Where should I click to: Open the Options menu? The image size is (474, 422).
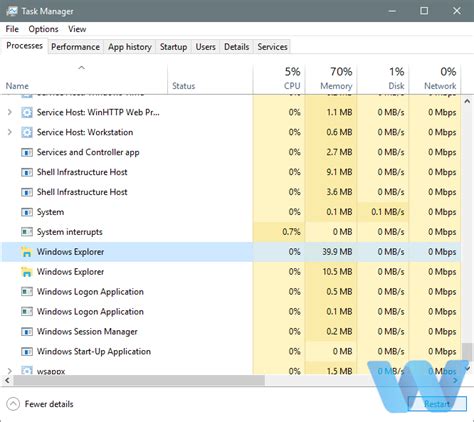[43, 29]
